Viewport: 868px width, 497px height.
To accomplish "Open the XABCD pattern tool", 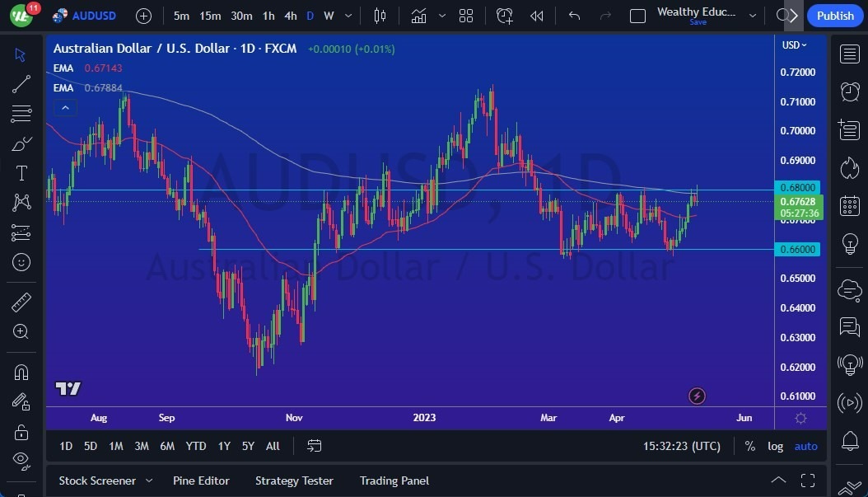I will (21, 202).
